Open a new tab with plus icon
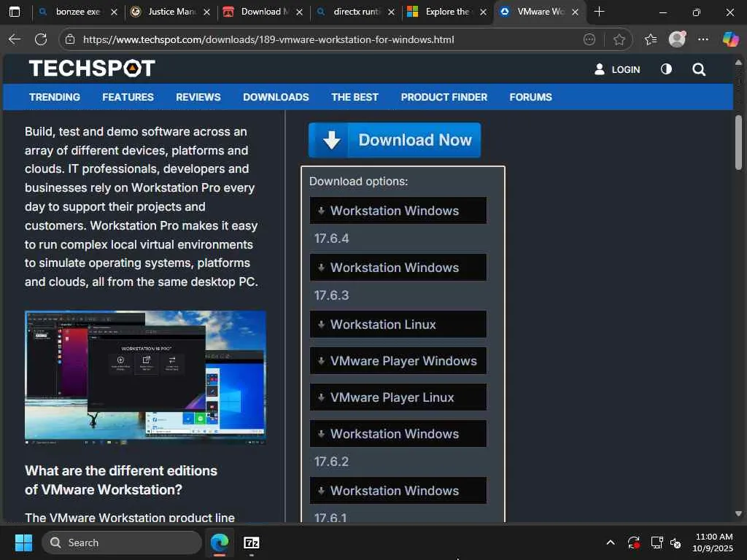The image size is (747, 560). pos(600,12)
